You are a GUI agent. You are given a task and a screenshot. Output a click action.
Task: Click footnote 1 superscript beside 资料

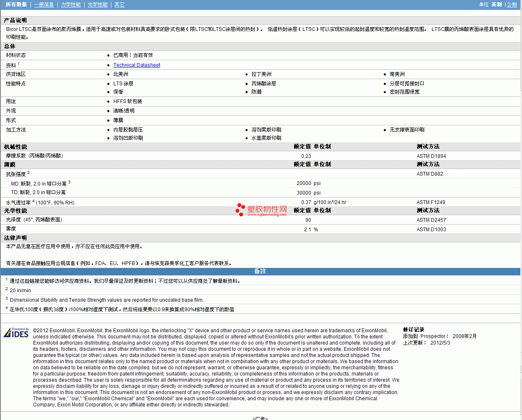19,64
